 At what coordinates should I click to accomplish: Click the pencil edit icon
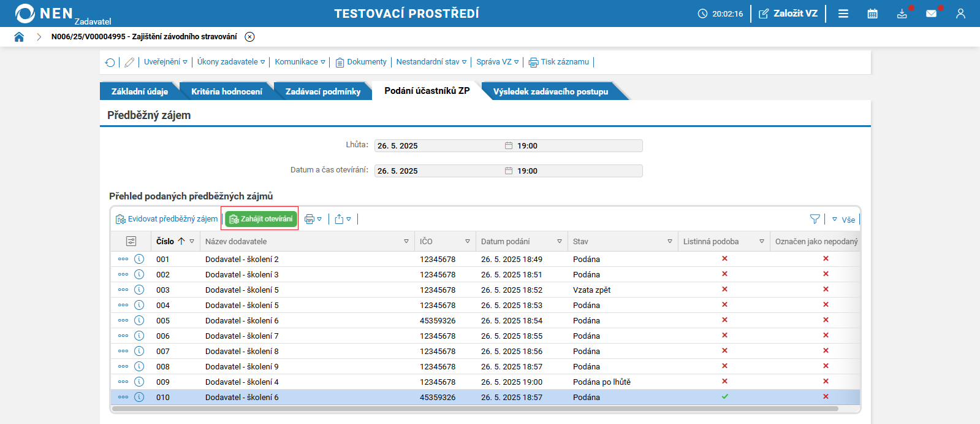129,63
